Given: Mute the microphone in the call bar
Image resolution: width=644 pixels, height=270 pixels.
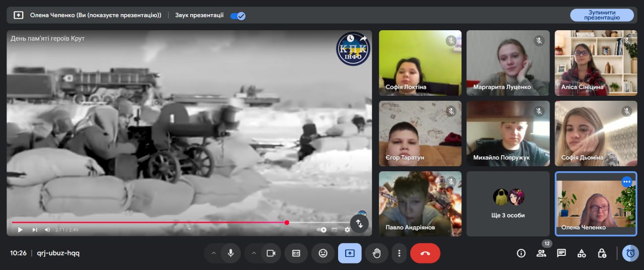Looking at the screenshot, I should tap(230, 253).
